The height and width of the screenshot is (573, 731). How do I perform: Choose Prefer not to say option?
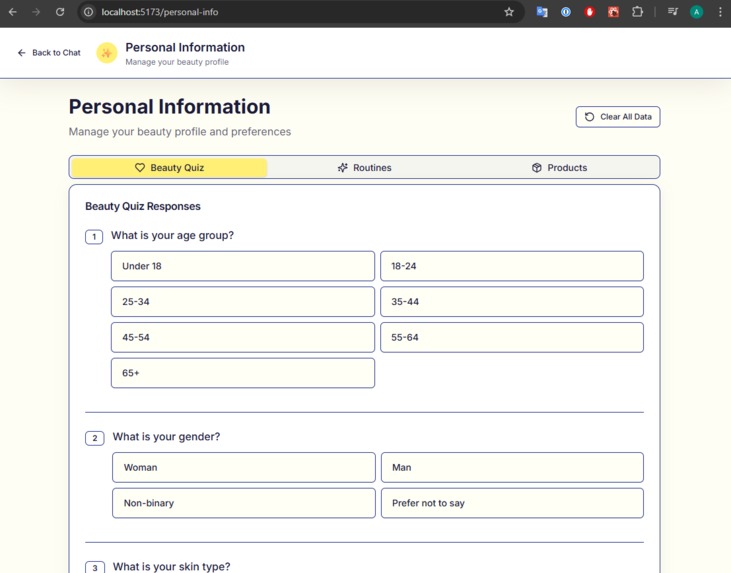click(512, 503)
